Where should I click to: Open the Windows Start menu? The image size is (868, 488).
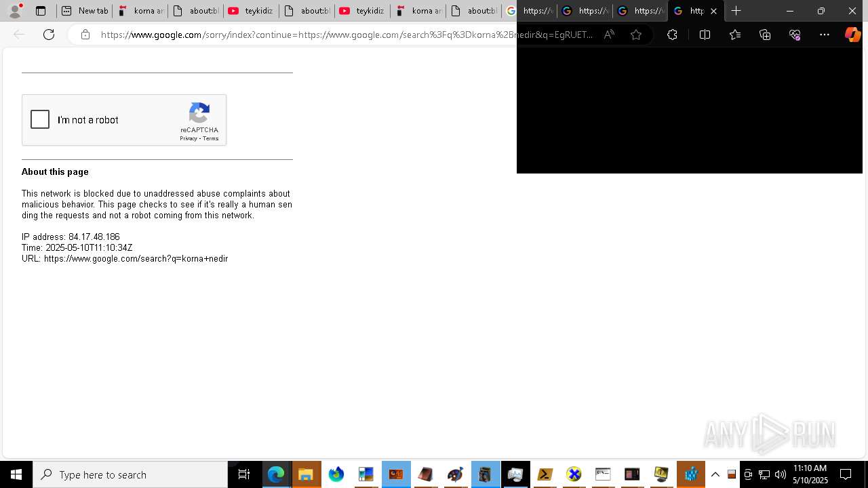tap(16, 474)
